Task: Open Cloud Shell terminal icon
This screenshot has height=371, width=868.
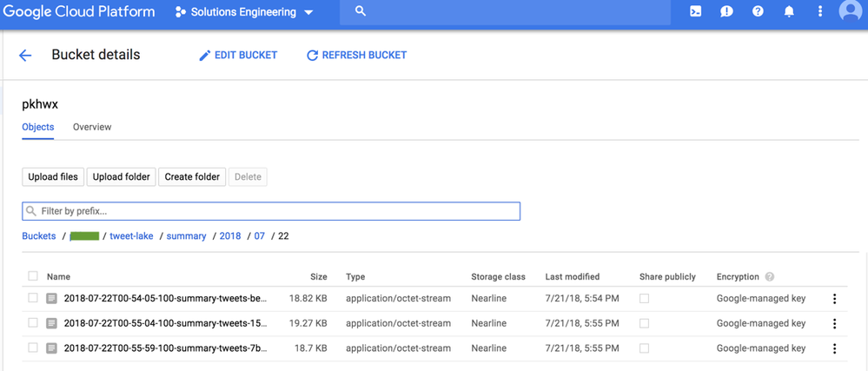Action: tap(695, 12)
